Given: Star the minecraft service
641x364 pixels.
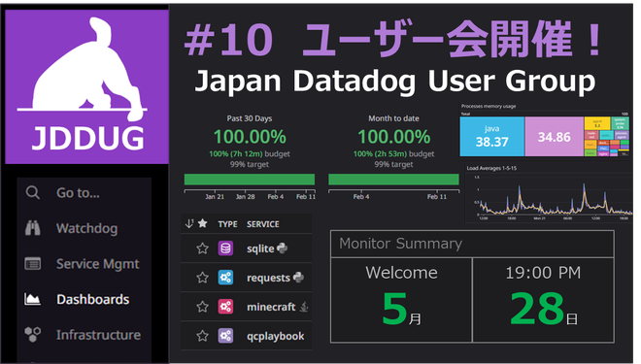Looking at the screenshot, I should (x=202, y=307).
